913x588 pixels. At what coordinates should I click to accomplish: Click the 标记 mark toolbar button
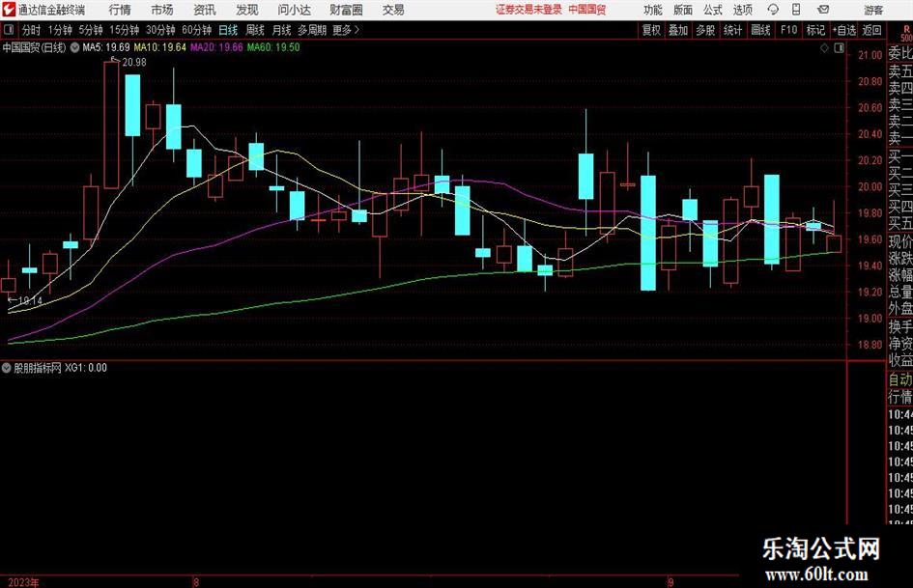(x=815, y=30)
